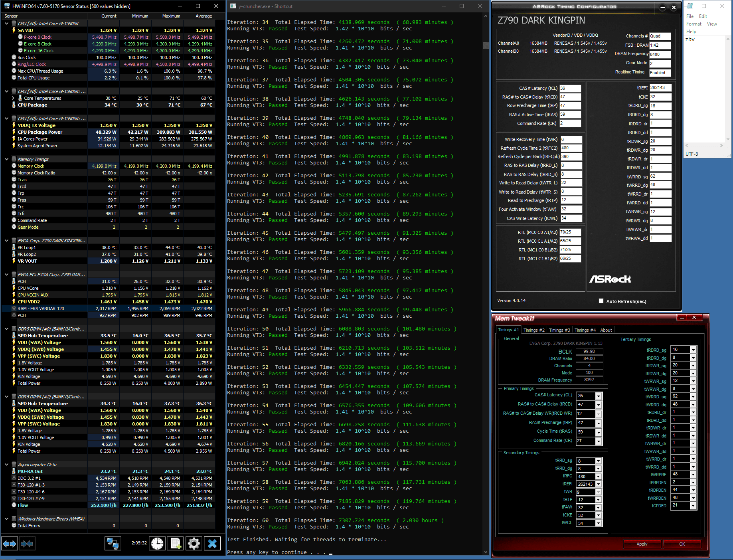Collapse the Memory Timings sensor group

click(x=6, y=159)
